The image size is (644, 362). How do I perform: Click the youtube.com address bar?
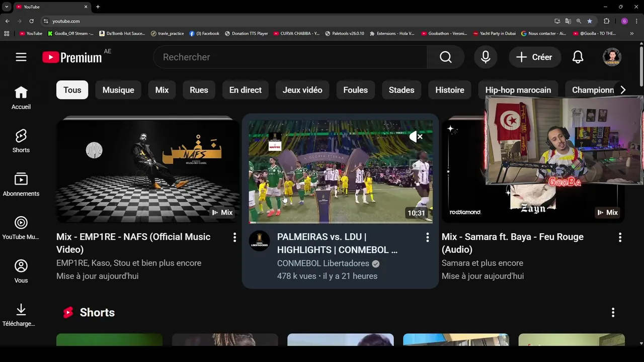[x=297, y=21]
